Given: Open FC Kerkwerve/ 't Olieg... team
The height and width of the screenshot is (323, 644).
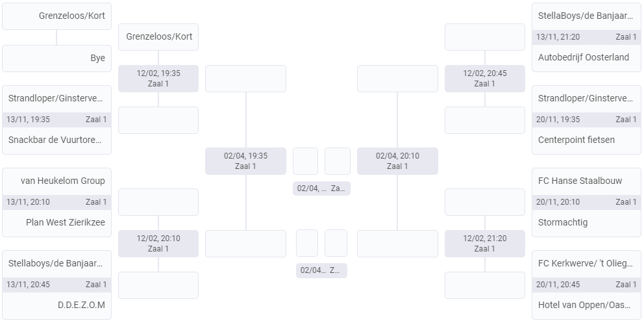Looking at the screenshot, I should pos(586,263).
